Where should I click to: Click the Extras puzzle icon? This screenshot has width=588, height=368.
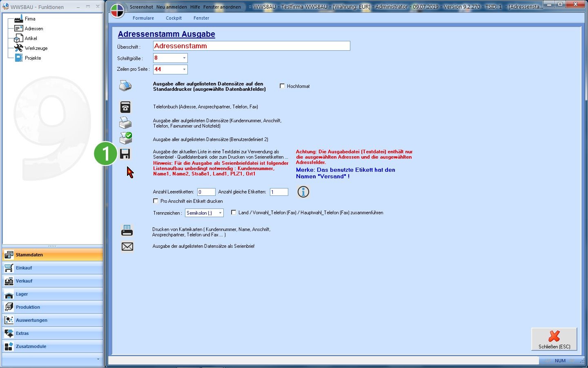(9, 333)
